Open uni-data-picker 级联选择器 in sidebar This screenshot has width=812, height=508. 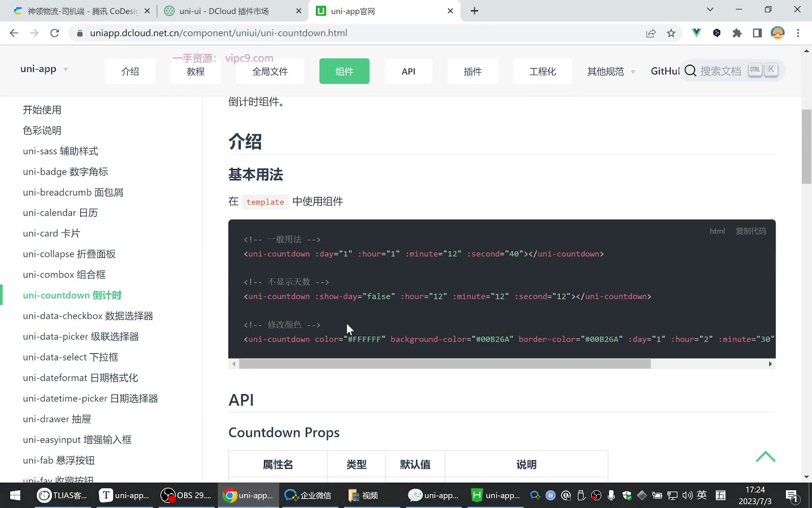click(x=81, y=337)
